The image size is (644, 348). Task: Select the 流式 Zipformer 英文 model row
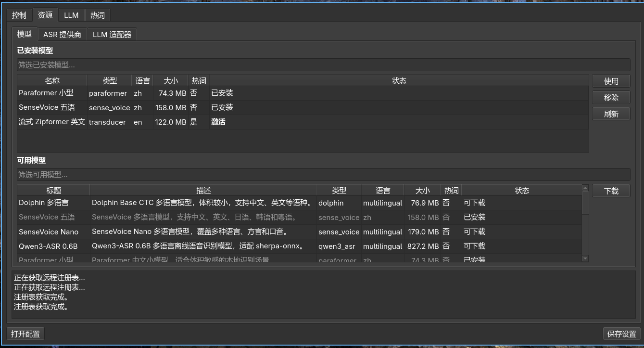(x=52, y=122)
